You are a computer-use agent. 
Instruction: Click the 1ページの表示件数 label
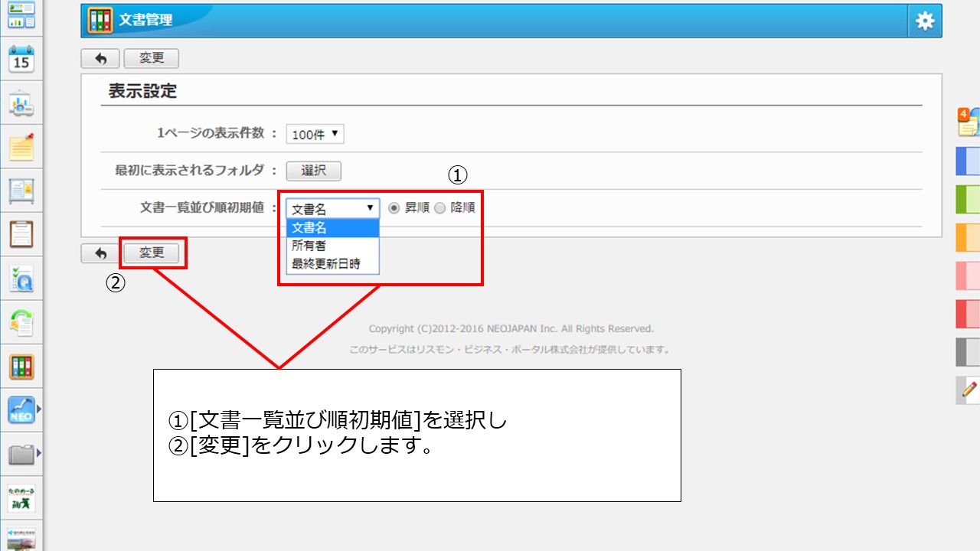[211, 133]
